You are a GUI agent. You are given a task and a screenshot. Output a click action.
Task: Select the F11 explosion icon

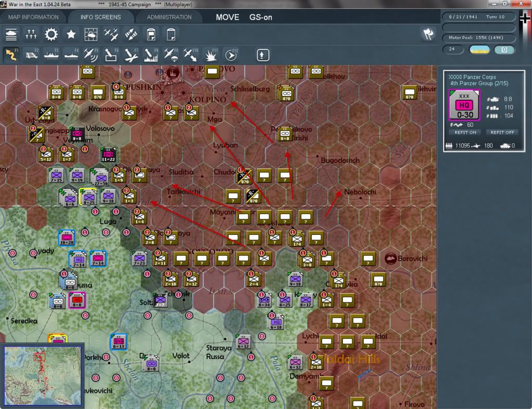point(211,55)
